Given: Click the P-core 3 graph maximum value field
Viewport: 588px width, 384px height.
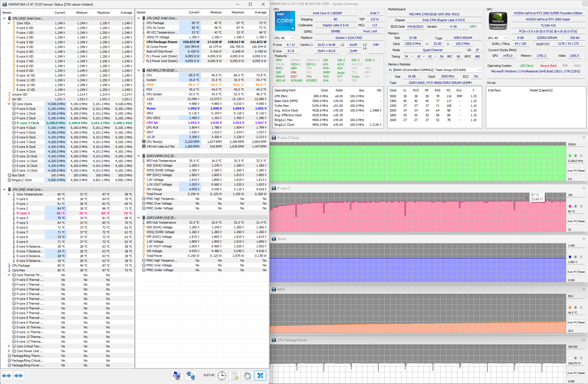Looking at the screenshot, I should click(576, 195).
